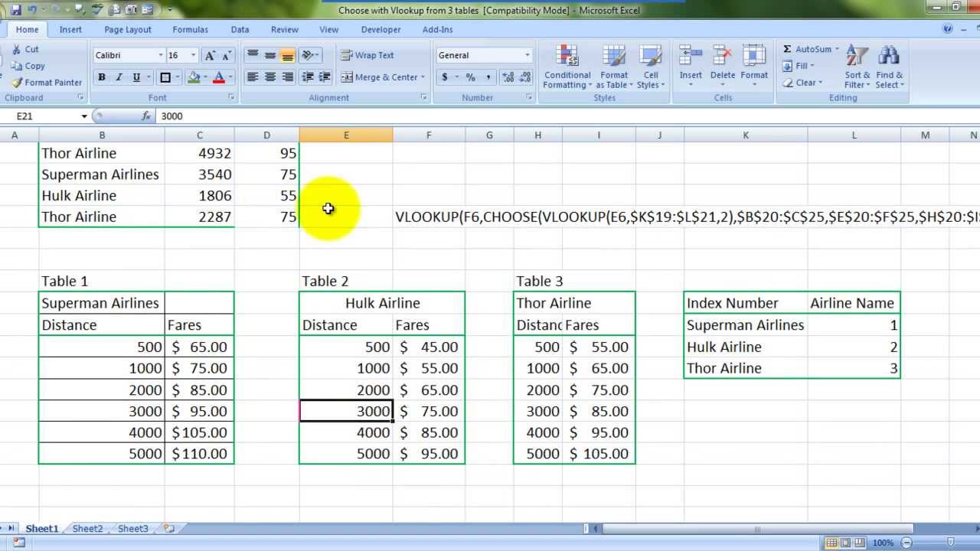Open Format as Table gallery
The width and height of the screenshot is (980, 551).
point(614,67)
